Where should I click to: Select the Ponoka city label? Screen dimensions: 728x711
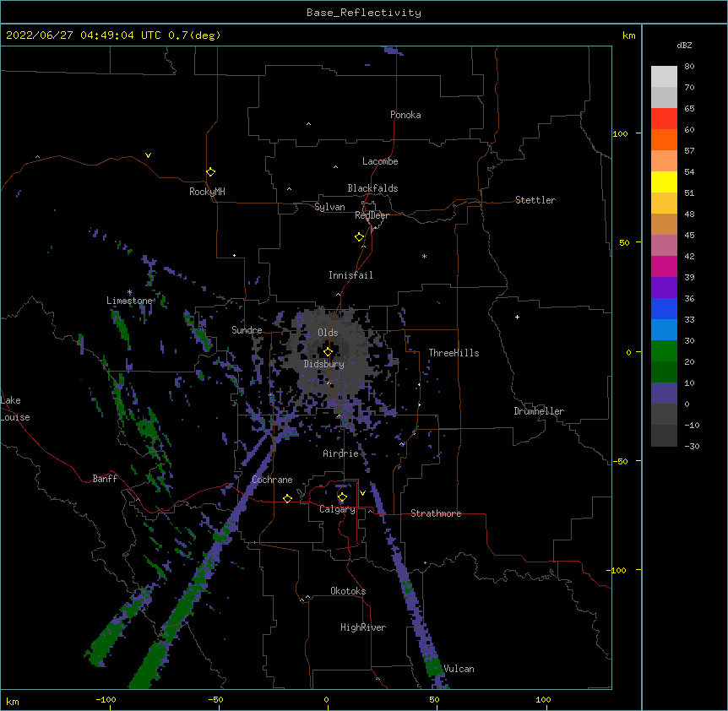[405, 115]
